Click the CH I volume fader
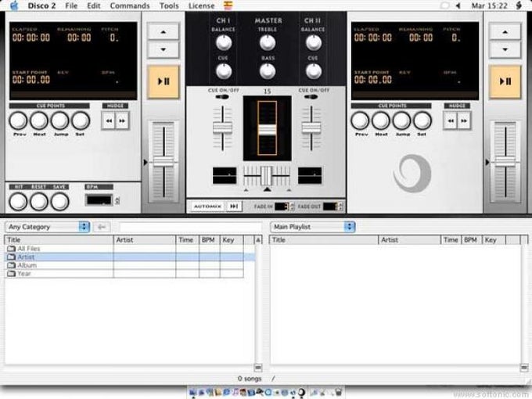 point(222,128)
